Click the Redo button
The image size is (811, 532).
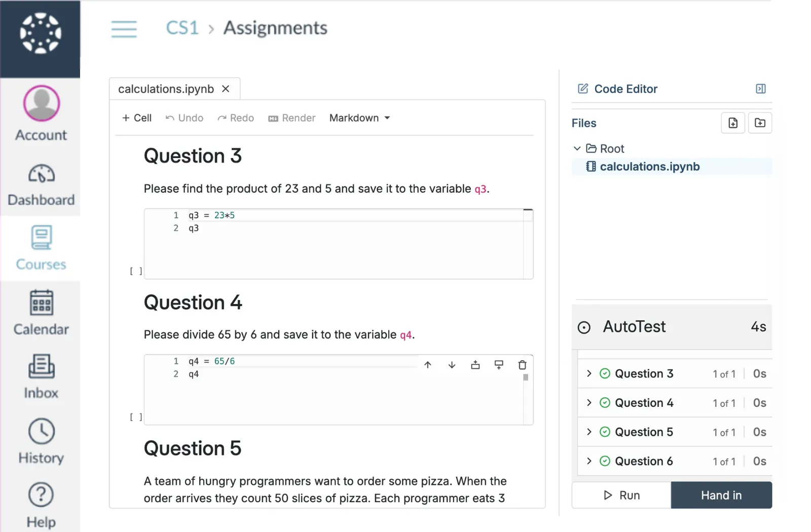coord(236,118)
